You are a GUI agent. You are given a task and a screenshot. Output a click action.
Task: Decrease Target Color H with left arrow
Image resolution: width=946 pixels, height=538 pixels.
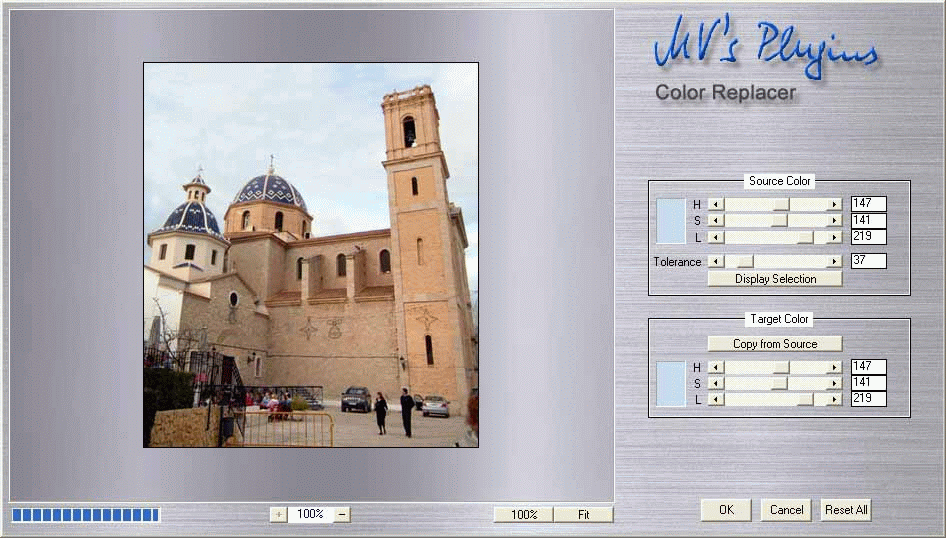coord(716,367)
